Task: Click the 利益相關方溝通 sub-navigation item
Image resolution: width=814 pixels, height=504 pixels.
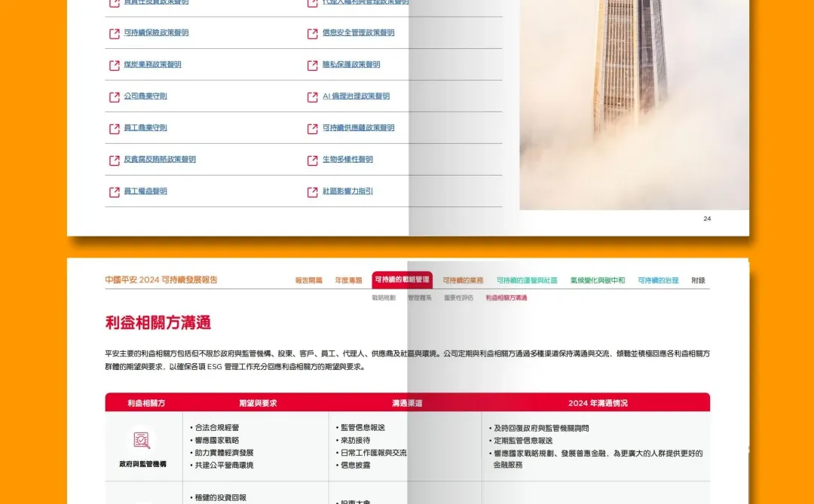Action: pos(505,298)
